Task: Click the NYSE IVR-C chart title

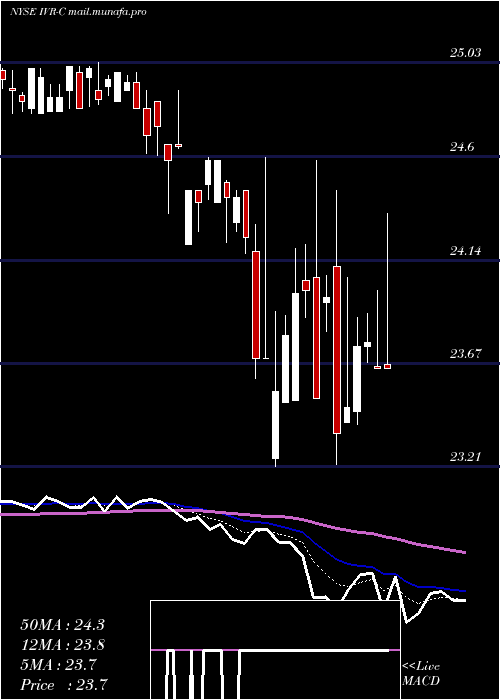Action: 78,12
